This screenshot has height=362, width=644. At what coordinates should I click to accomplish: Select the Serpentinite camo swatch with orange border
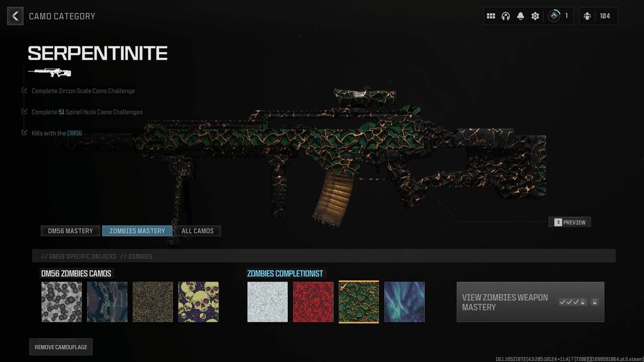[358, 302]
